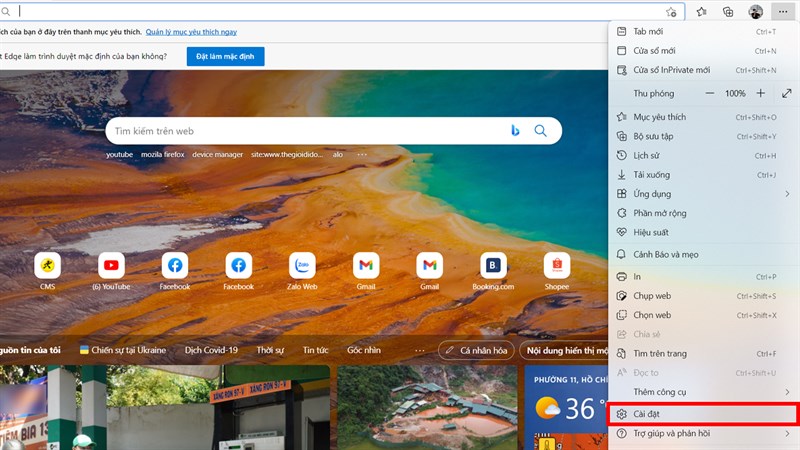Open the Edge three-dots settings menu
800x450 pixels.
pyautogui.click(x=783, y=11)
